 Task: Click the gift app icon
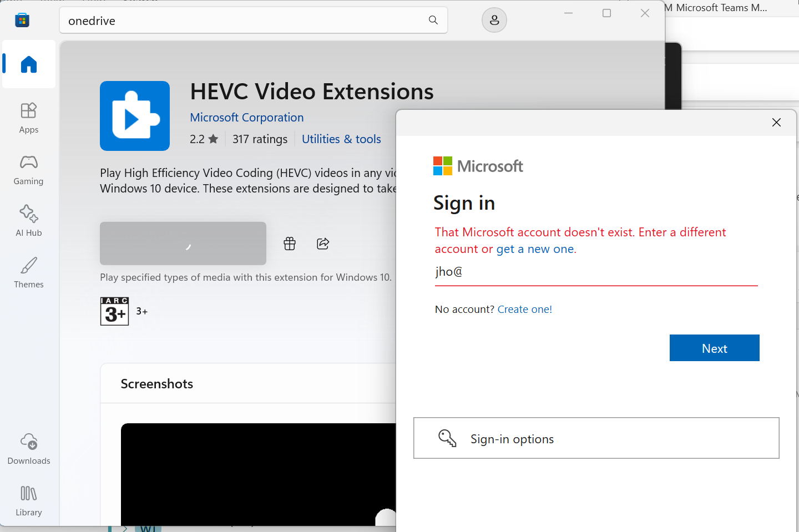[x=290, y=244]
